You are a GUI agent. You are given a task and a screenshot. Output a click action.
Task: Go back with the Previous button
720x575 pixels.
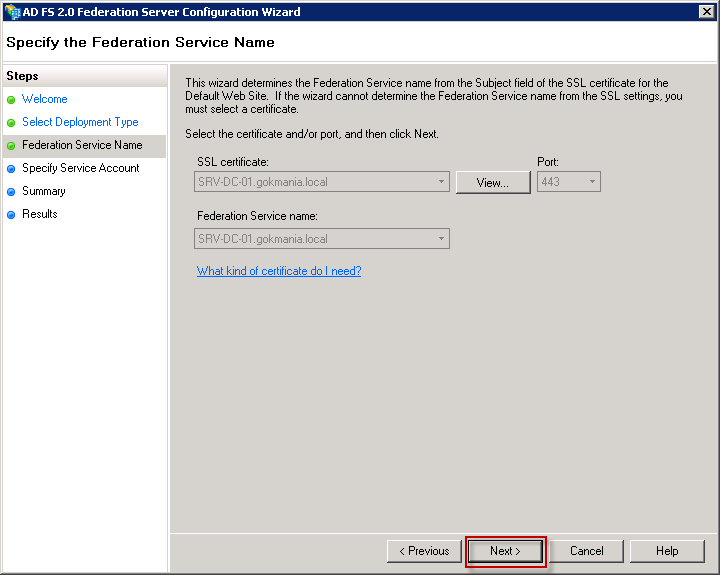click(424, 551)
